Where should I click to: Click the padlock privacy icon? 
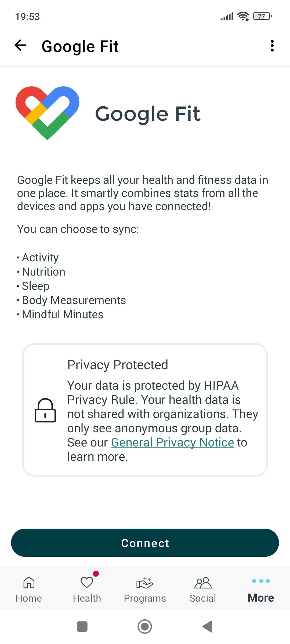coord(45,411)
